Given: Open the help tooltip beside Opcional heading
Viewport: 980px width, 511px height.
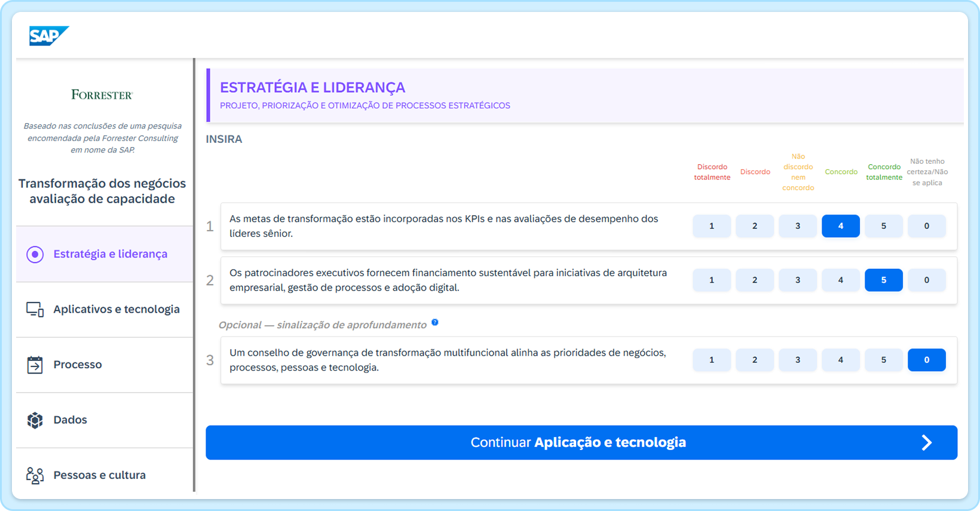Looking at the screenshot, I should (435, 323).
